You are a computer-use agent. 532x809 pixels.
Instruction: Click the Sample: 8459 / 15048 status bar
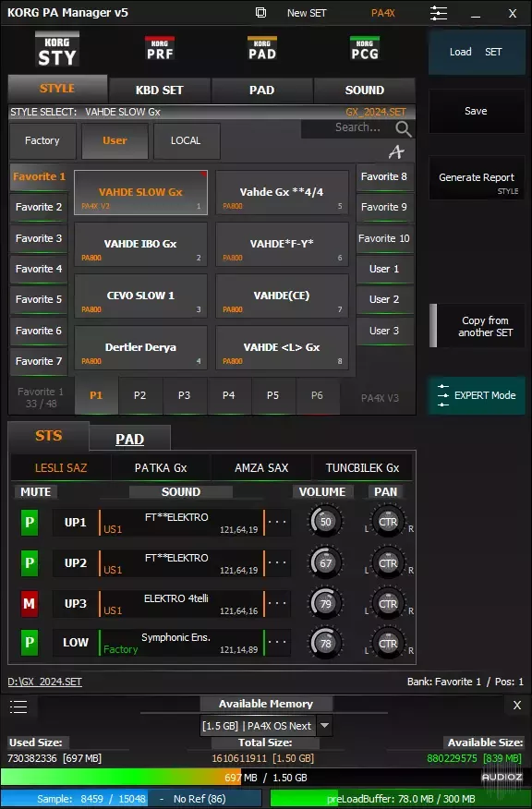click(133, 799)
